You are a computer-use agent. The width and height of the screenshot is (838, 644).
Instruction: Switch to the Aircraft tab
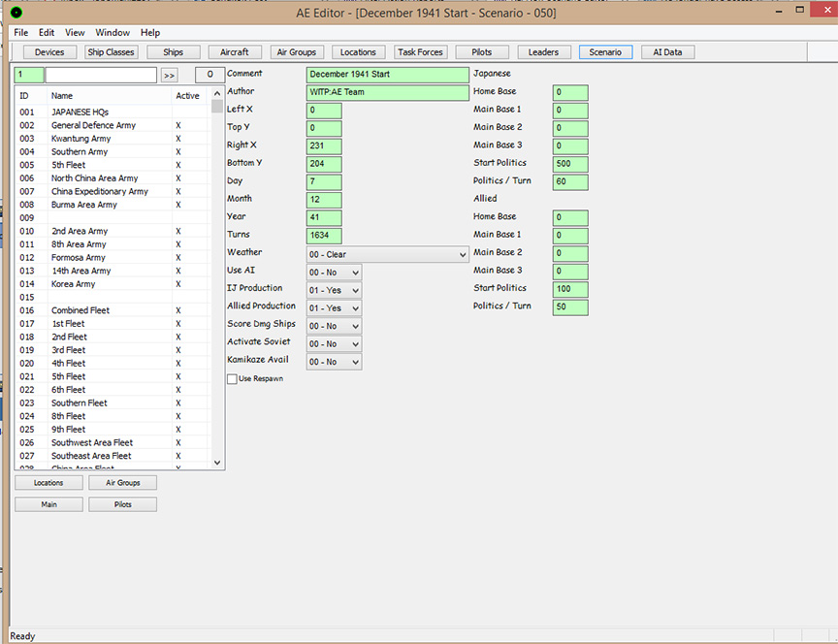pos(235,51)
